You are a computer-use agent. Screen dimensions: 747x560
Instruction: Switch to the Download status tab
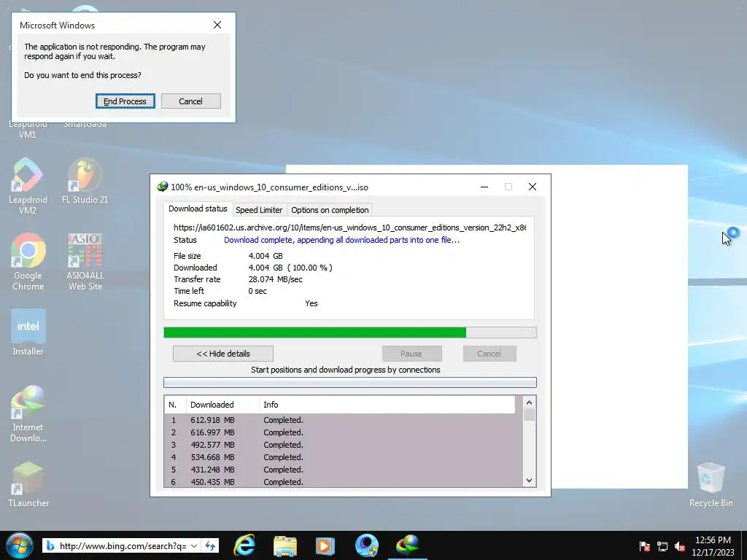point(198,209)
